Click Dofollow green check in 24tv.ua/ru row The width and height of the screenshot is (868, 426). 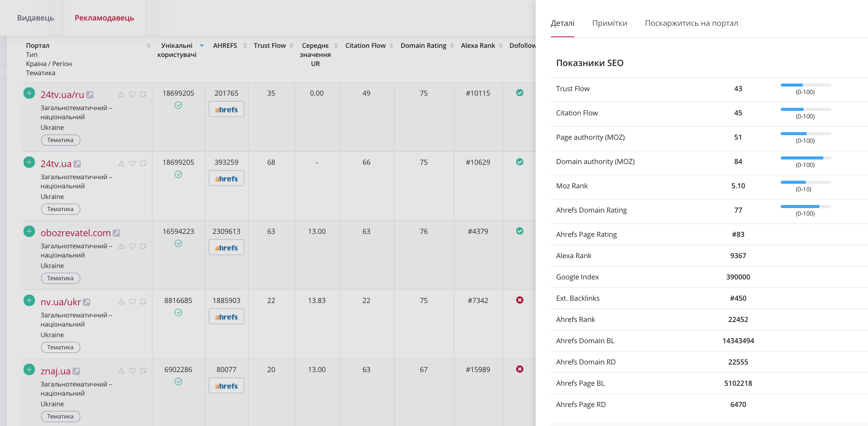tap(520, 93)
